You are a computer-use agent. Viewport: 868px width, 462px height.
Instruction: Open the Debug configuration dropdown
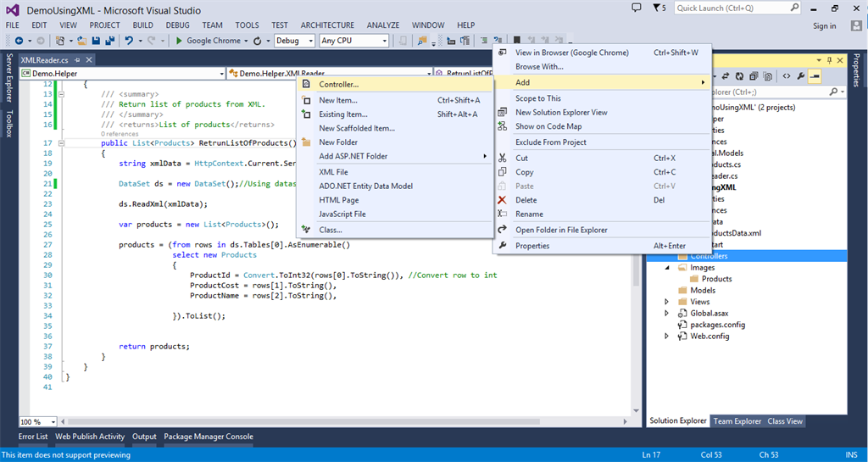tap(293, 41)
